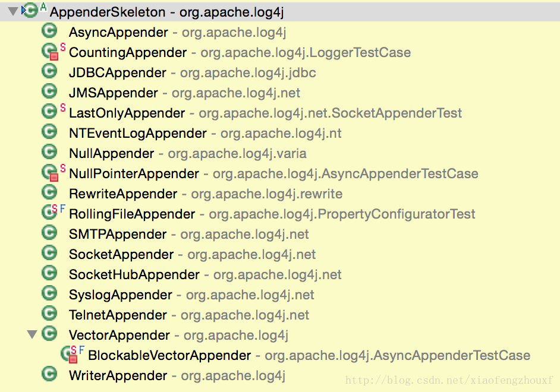
Task: Click the LastOnlyAppender class icon
Action: (x=49, y=113)
